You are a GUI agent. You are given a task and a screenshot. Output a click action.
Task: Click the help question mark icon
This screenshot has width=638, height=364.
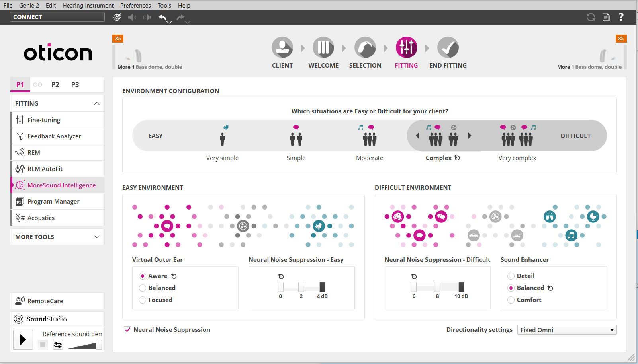621,17
